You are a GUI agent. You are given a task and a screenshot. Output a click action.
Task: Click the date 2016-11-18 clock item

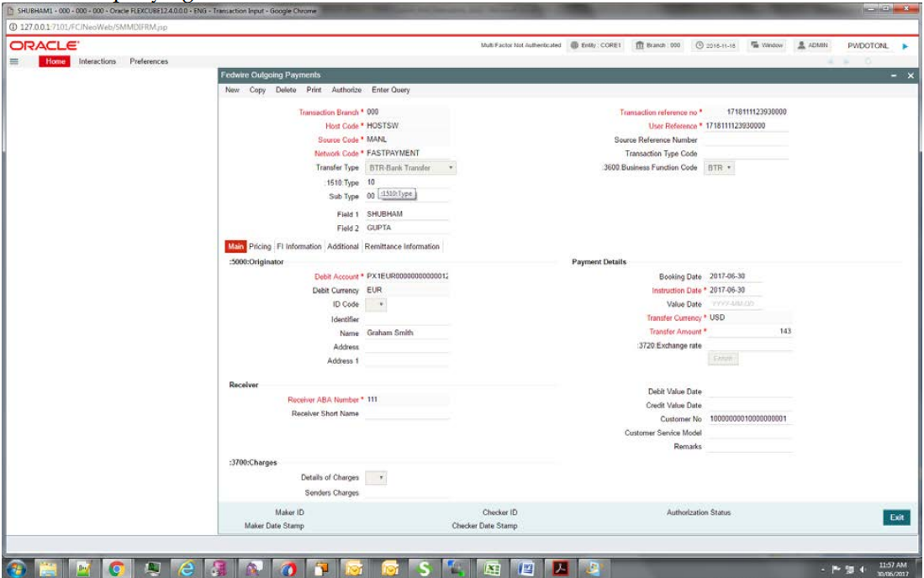pos(715,45)
